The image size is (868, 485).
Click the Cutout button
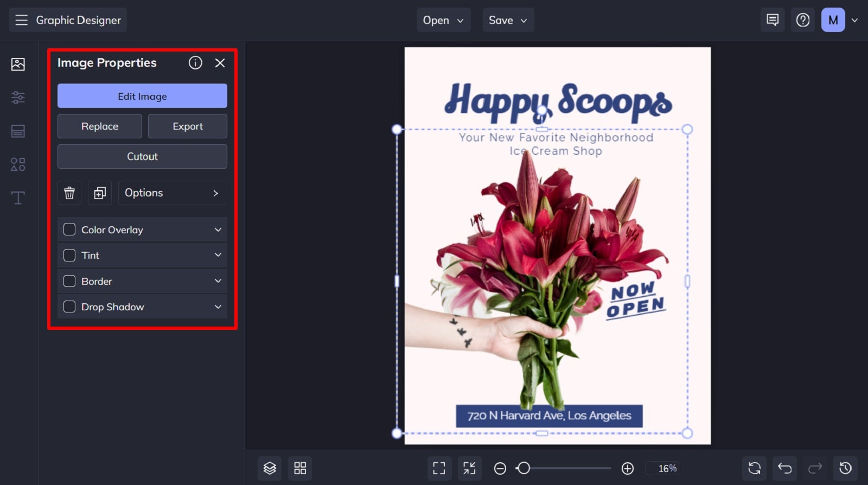pyautogui.click(x=142, y=156)
